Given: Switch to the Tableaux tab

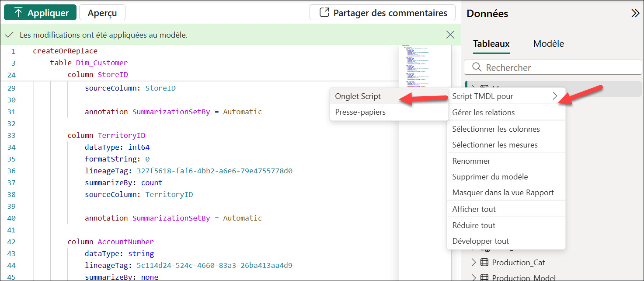Looking at the screenshot, I should point(491,44).
